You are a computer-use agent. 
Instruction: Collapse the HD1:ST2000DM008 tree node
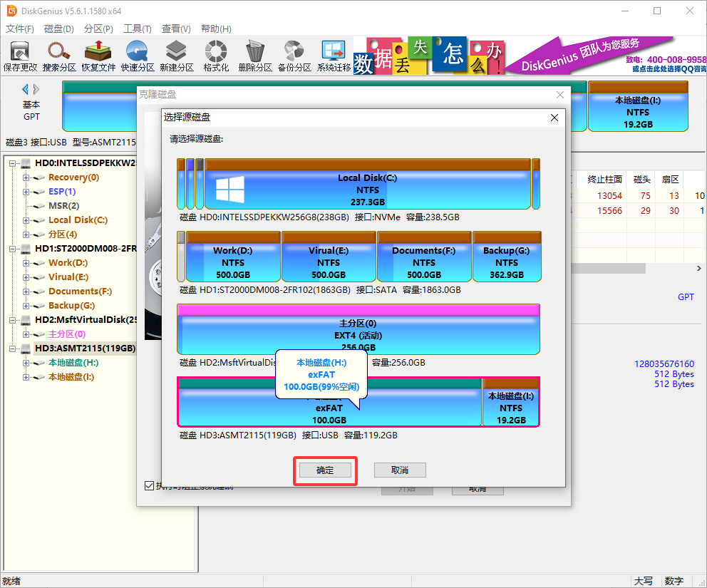point(13,249)
